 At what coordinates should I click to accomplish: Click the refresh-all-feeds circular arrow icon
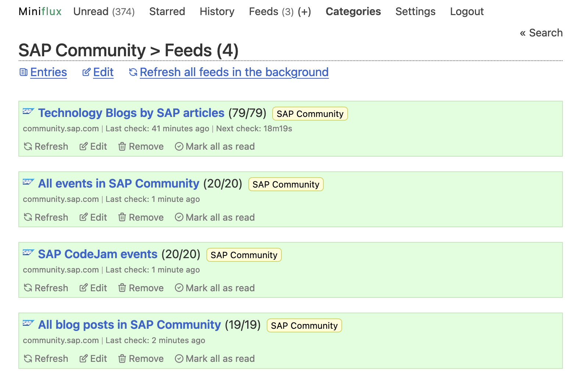(133, 72)
